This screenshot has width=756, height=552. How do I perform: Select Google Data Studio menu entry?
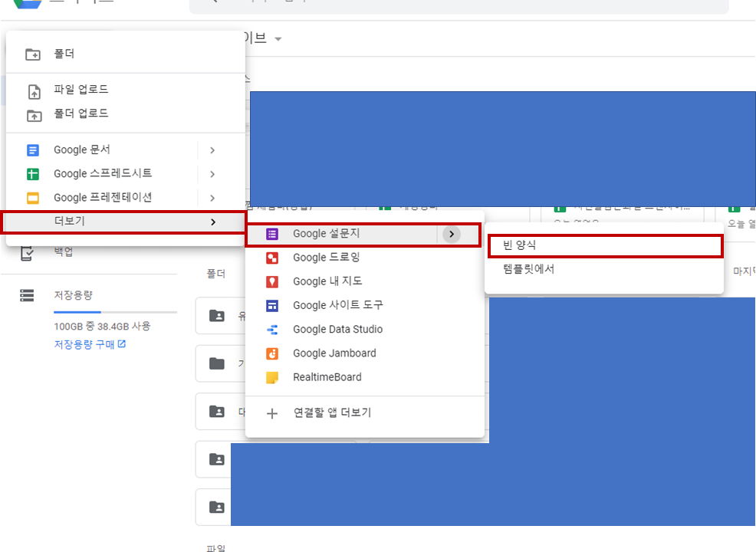(364, 330)
